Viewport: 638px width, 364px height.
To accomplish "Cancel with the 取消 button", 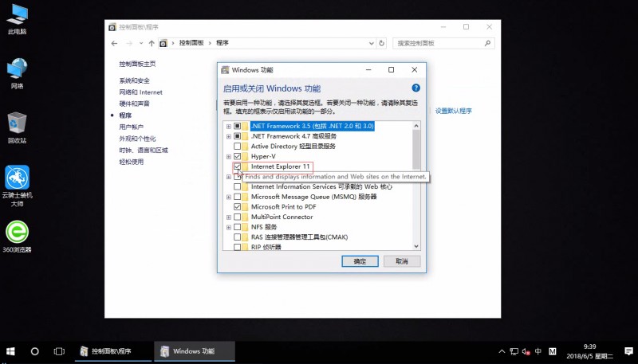I will click(402, 261).
